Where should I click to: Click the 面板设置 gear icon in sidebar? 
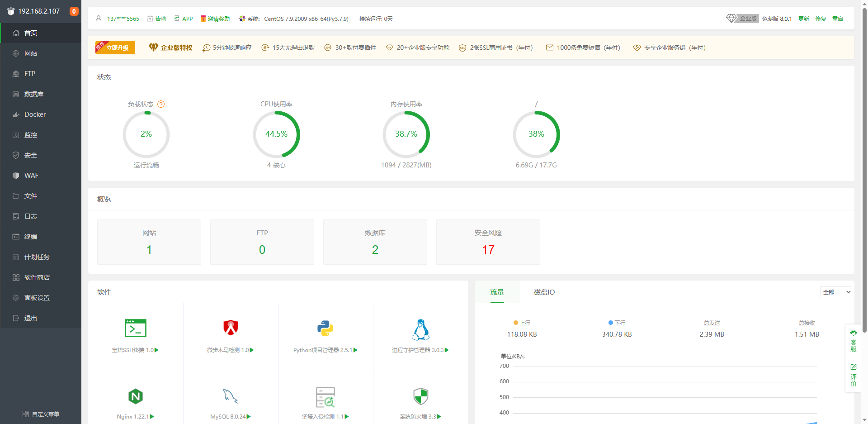click(x=16, y=298)
